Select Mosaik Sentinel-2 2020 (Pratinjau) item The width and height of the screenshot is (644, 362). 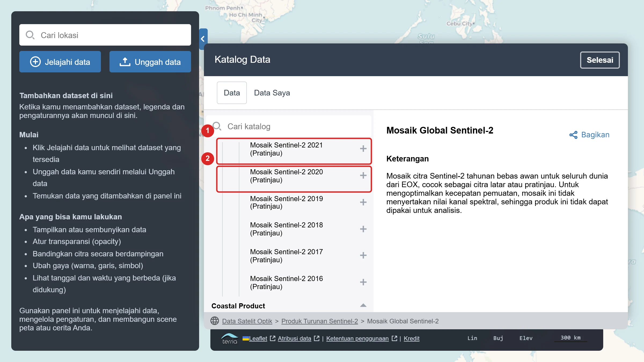[x=286, y=176]
